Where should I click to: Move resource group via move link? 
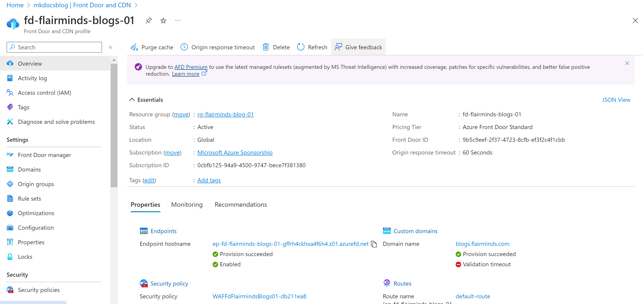(x=181, y=114)
